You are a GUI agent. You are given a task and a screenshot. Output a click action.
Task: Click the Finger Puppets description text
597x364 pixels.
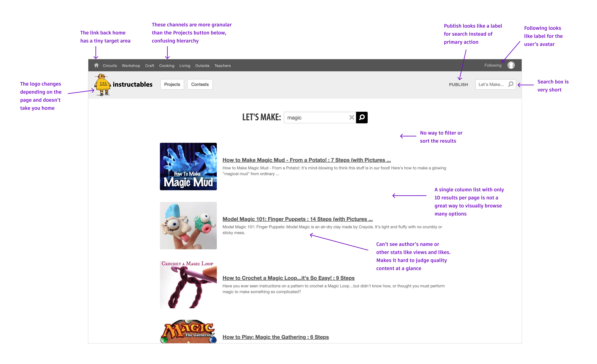332,230
